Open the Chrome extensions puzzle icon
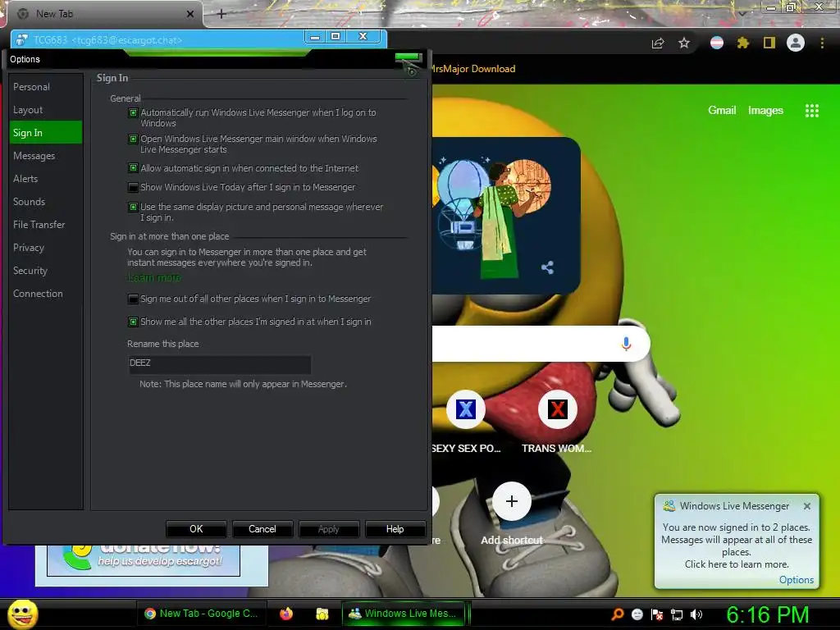840x630 pixels. (743, 43)
